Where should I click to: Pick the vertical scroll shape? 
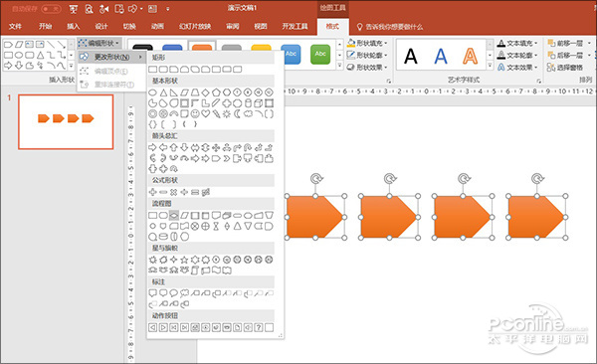coord(195,271)
